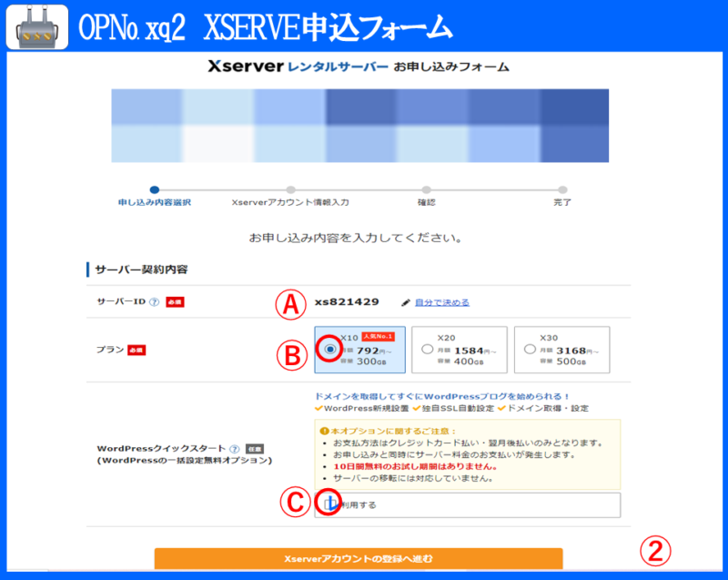Click the server ID value xs821429
Viewport: 728px width, 580px height.
pyautogui.click(x=347, y=302)
